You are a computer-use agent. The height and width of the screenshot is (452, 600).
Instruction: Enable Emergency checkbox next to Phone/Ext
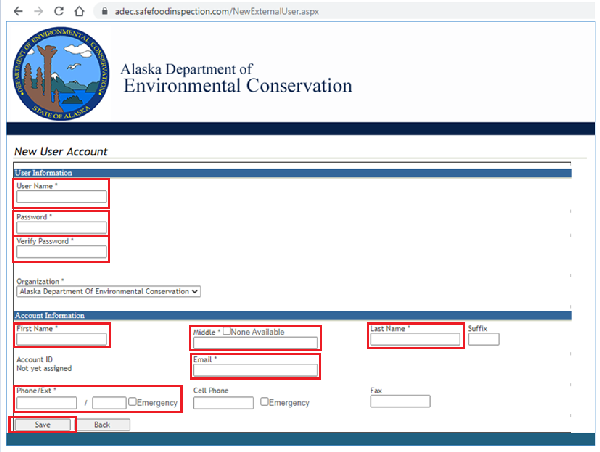133,402
